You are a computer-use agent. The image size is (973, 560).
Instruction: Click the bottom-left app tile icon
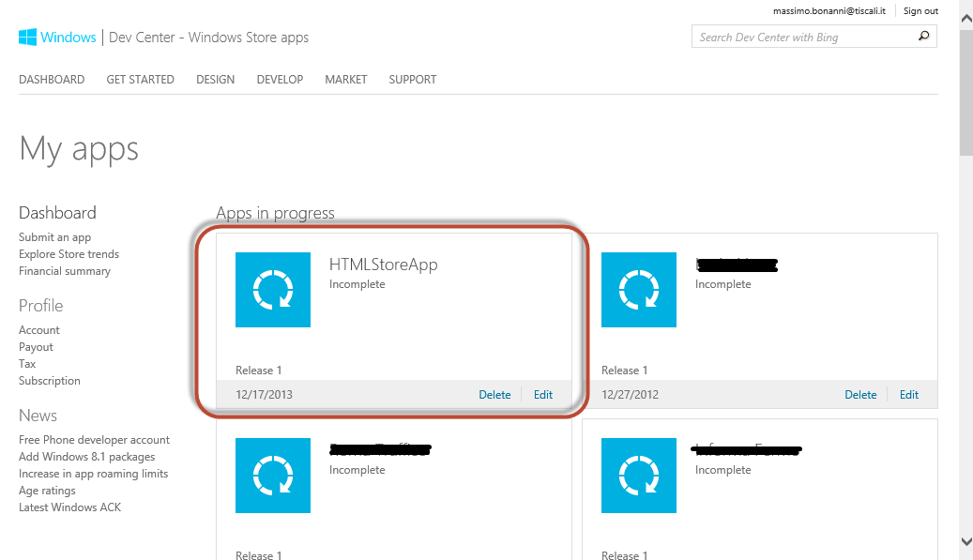pyautogui.click(x=273, y=476)
